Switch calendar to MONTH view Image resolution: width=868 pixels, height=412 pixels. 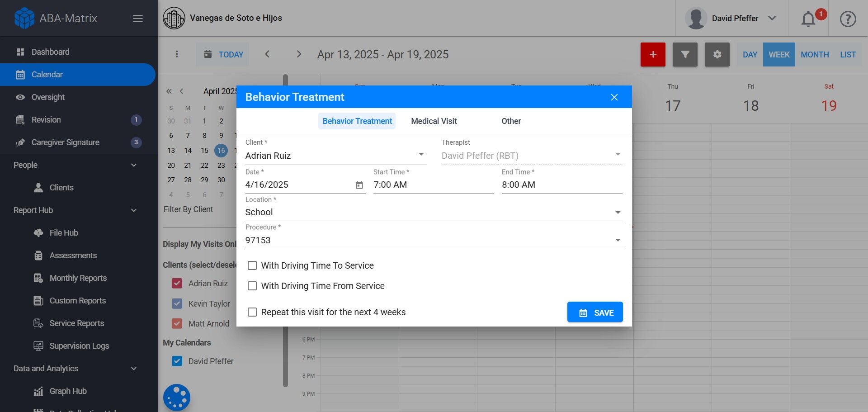(x=815, y=55)
